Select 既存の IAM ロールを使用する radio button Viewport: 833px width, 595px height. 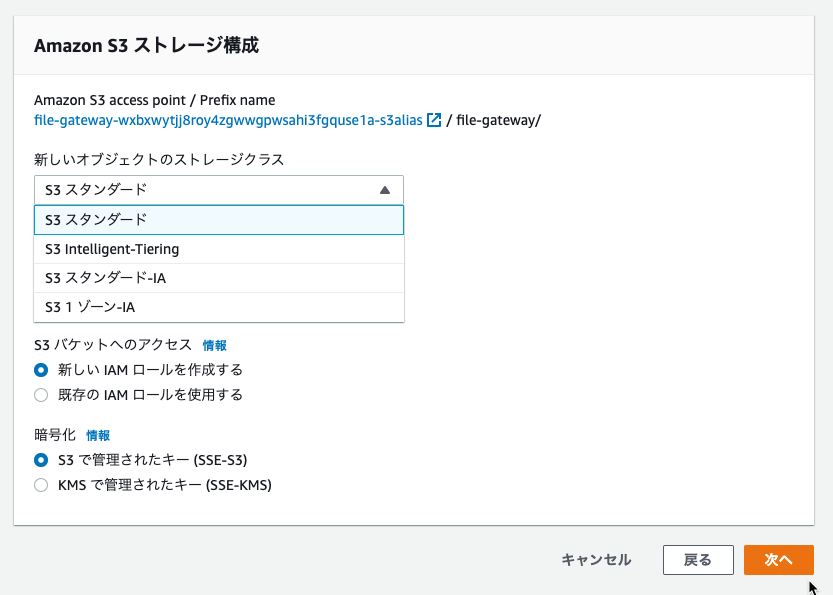point(41,395)
